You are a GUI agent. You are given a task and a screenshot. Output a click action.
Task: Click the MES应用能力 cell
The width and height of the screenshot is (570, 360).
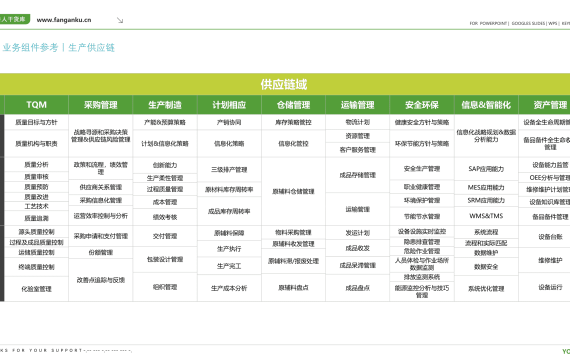click(486, 188)
